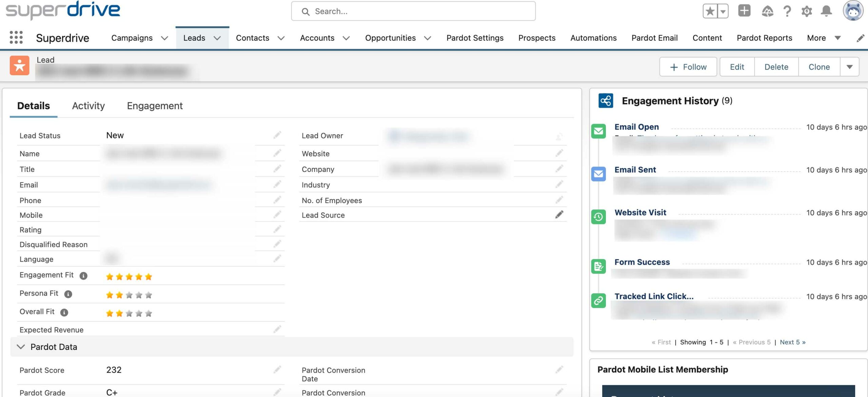Expand the Contacts tab dropdown chevron

(281, 38)
